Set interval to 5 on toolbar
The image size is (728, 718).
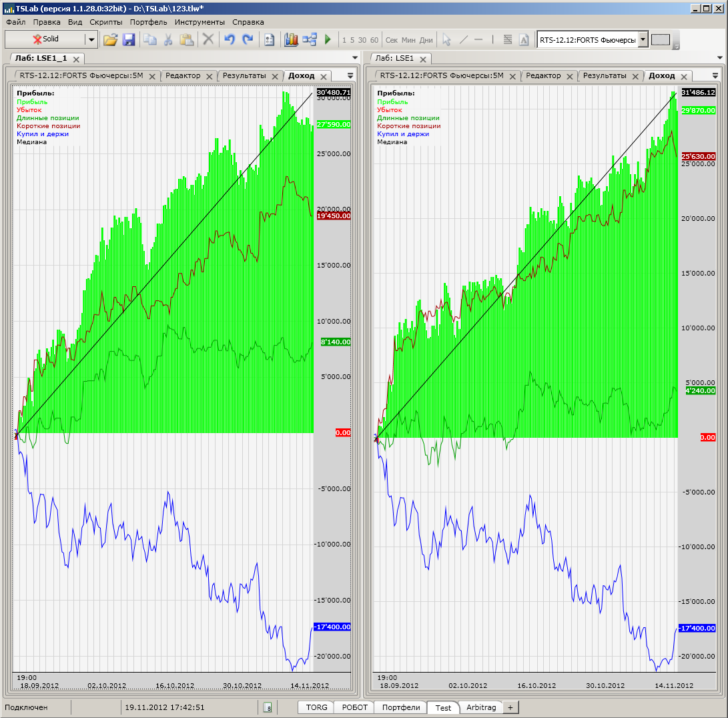(352, 41)
